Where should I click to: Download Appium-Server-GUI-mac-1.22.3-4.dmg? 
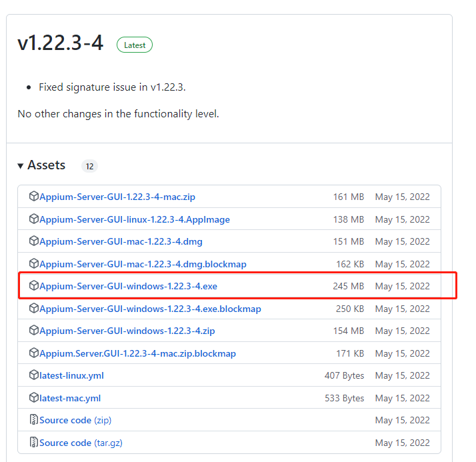(x=121, y=241)
